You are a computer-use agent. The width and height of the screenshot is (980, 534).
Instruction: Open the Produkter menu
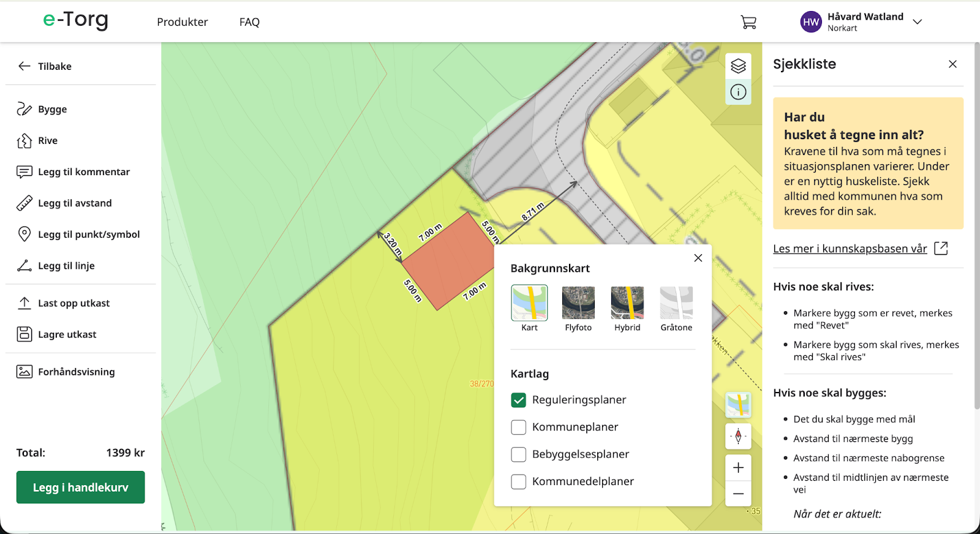coord(182,22)
